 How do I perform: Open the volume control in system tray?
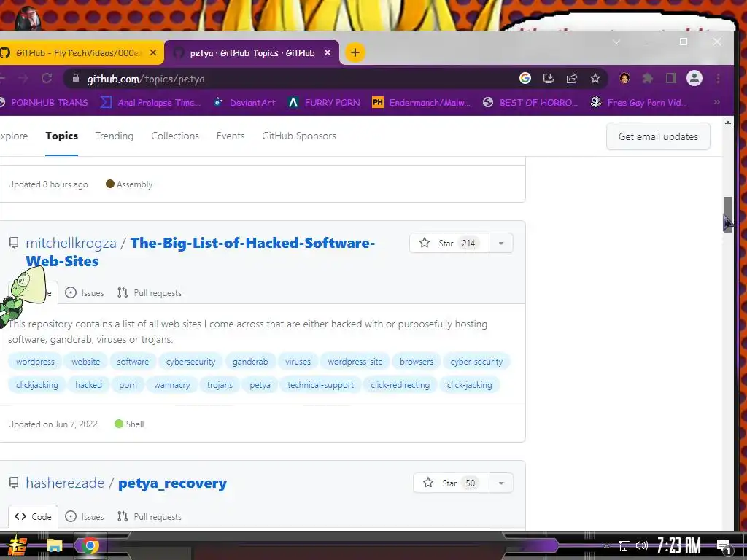(x=642, y=545)
